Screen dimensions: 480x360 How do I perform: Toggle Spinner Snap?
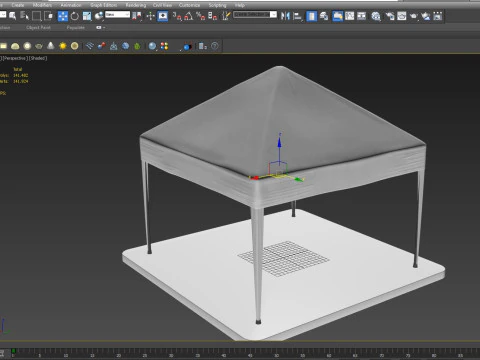pyautogui.click(x=213, y=16)
